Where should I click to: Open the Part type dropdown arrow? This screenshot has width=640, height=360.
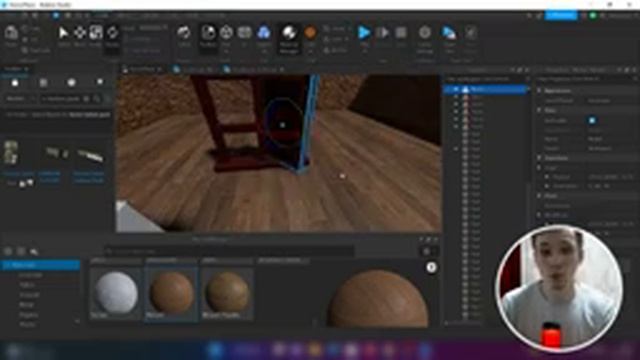pyautogui.click(x=226, y=51)
